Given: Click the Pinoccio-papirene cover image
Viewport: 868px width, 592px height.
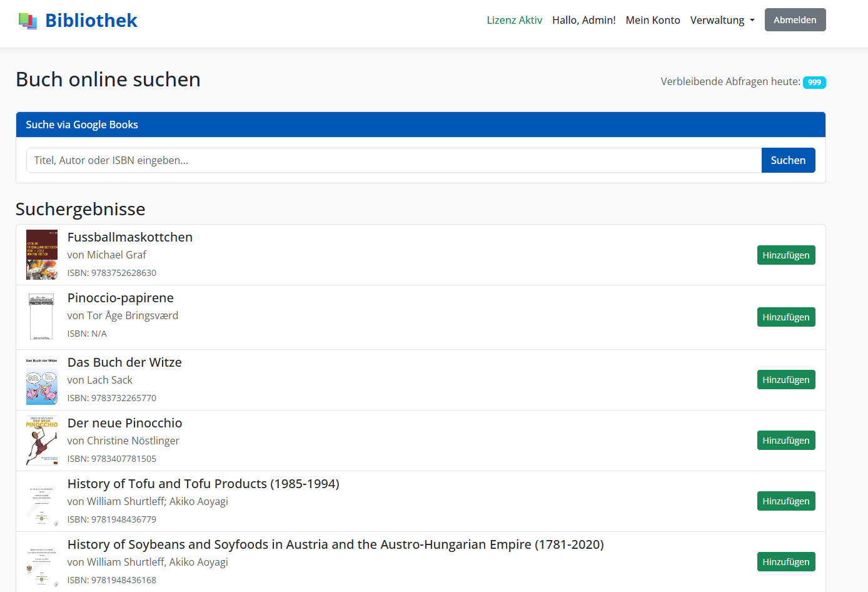Looking at the screenshot, I should point(41,316).
